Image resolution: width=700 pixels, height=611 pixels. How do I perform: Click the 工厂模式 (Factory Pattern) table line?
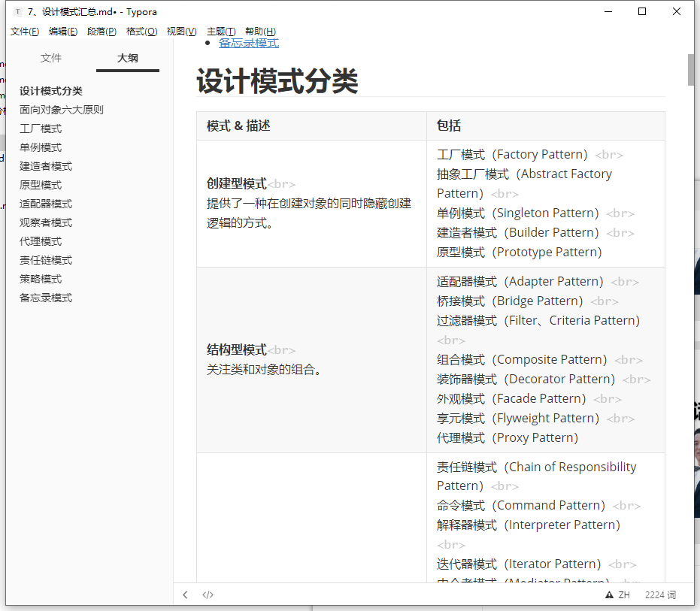pos(512,154)
